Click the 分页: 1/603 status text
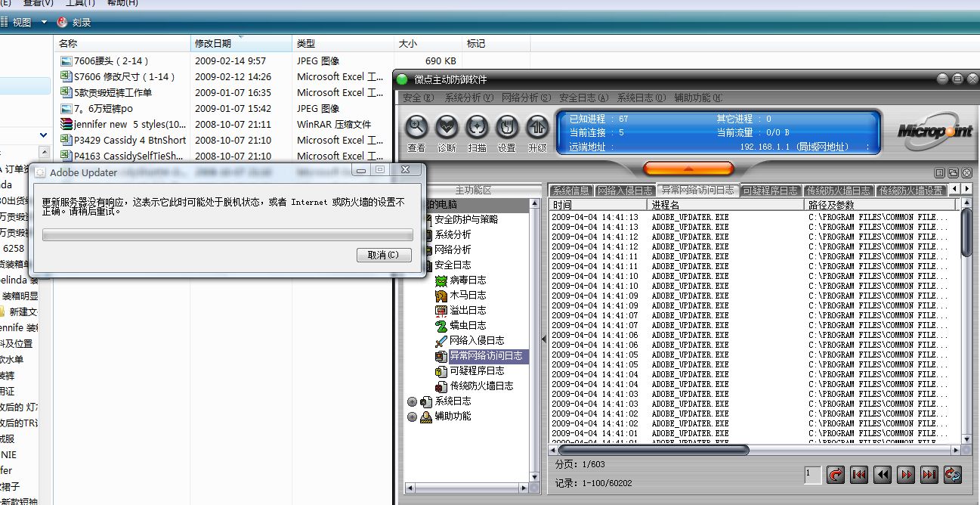 pos(580,464)
